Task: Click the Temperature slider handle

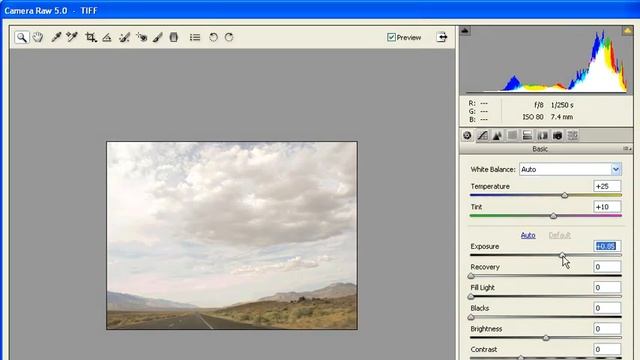Action: tap(564, 195)
